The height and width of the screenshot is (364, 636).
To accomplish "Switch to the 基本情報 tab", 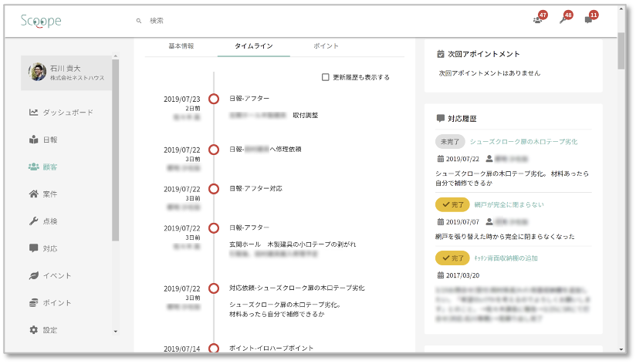I will [181, 46].
